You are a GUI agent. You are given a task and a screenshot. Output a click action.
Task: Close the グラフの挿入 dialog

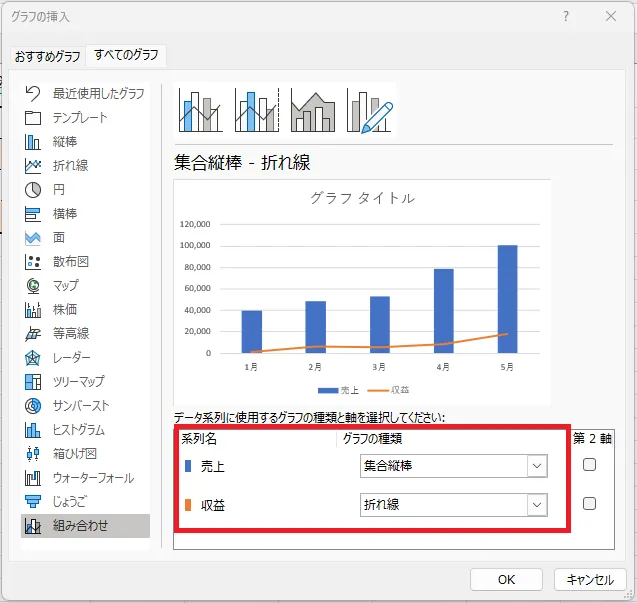coord(611,16)
